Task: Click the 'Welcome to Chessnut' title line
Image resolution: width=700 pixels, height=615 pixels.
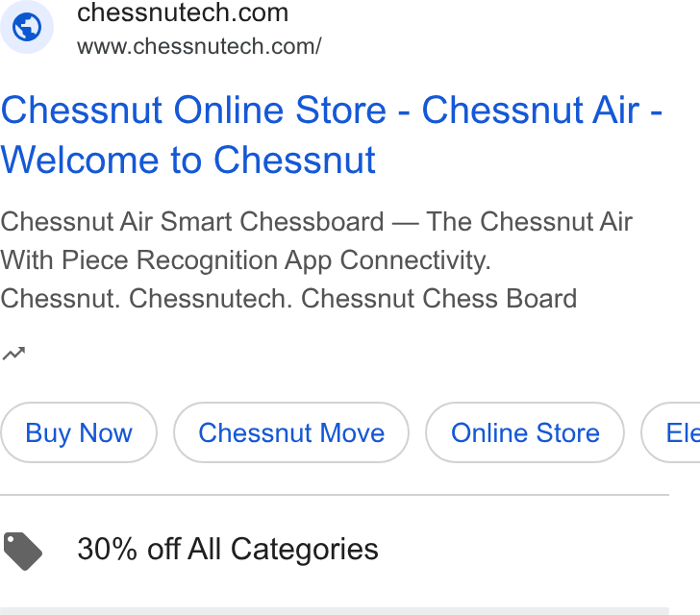Action: [x=187, y=160]
